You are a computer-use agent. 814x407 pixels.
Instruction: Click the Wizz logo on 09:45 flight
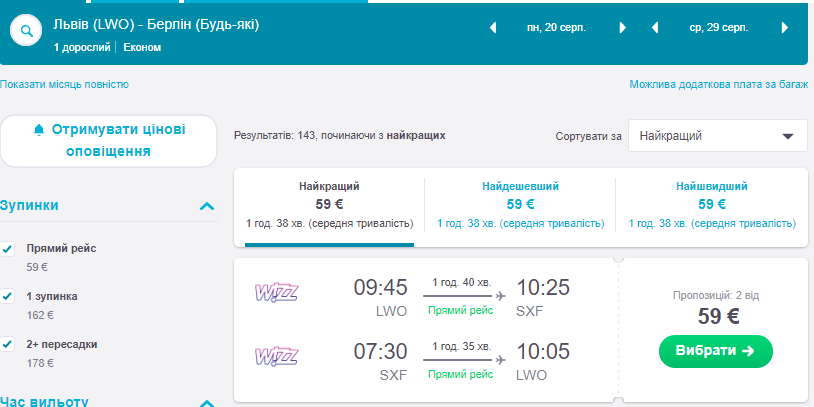(277, 293)
